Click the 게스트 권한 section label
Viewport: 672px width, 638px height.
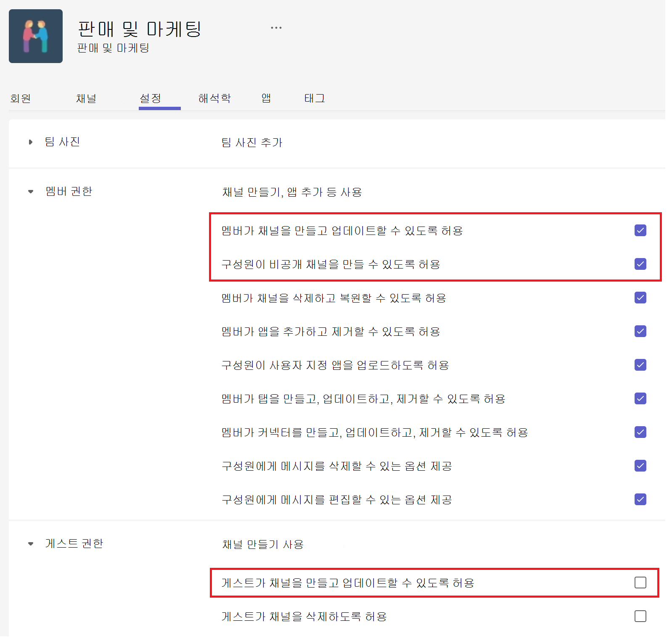(x=74, y=544)
